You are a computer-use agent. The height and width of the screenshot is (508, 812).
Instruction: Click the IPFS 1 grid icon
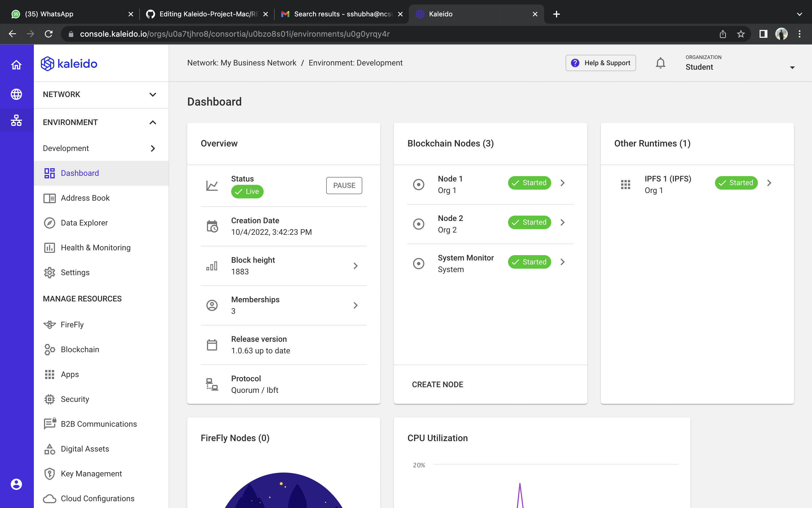coord(625,185)
